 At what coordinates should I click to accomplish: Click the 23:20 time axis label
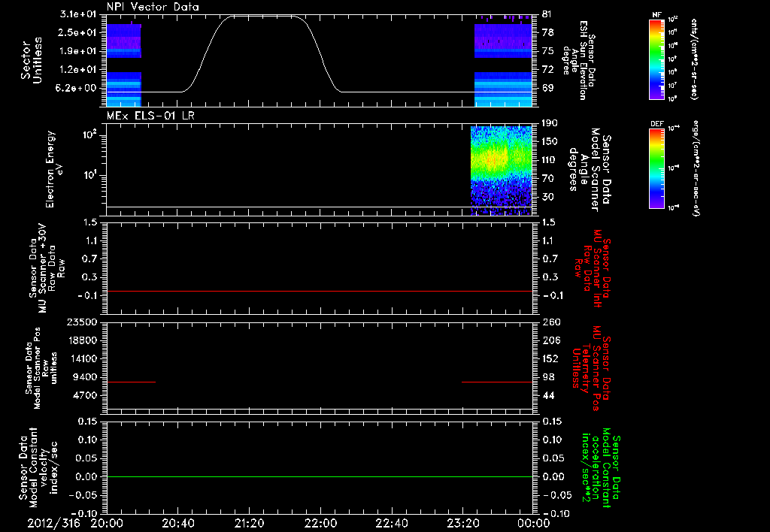coord(462,523)
